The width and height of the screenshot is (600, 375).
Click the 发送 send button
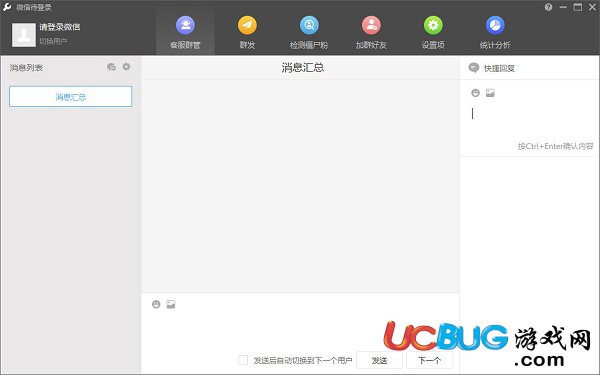coord(379,360)
